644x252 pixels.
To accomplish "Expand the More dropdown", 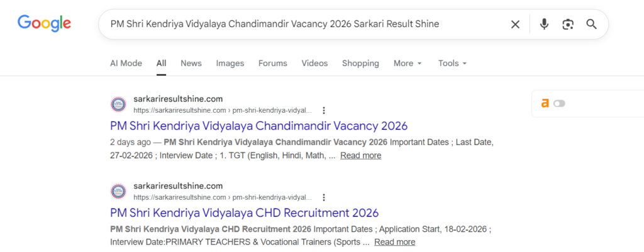I will tap(408, 63).
